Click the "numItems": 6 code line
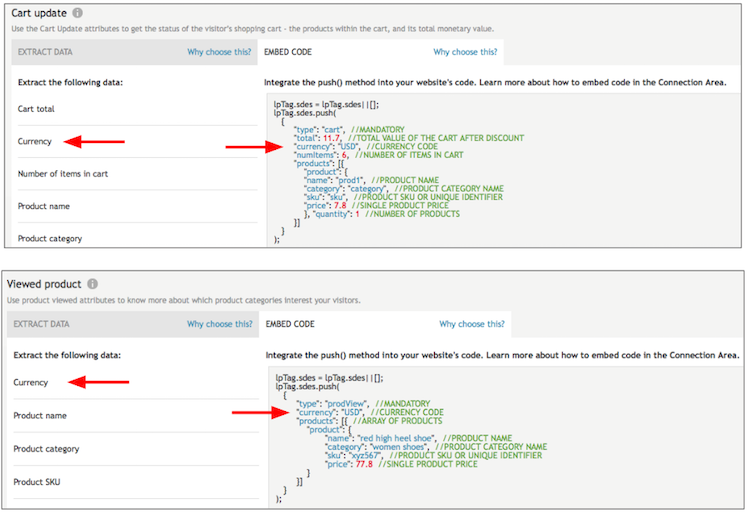Image resolution: width=750 pixels, height=512 pixels. (x=378, y=155)
